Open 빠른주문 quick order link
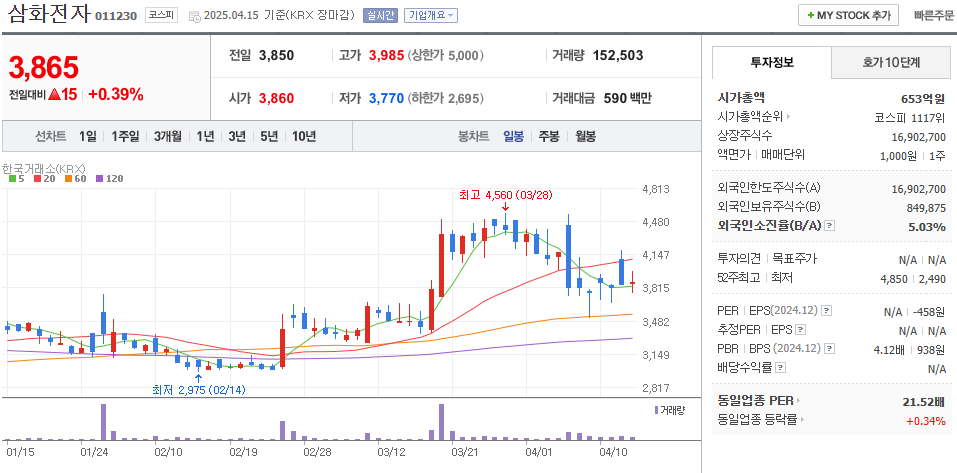 (x=934, y=16)
